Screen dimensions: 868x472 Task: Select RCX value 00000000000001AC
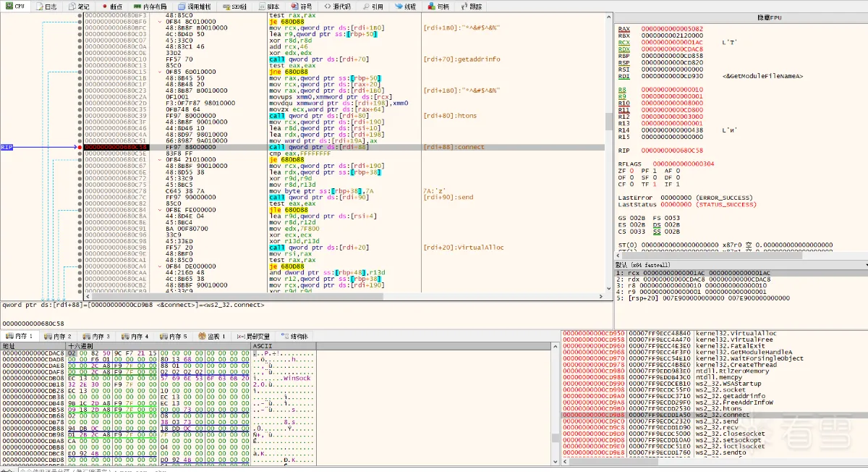672,42
